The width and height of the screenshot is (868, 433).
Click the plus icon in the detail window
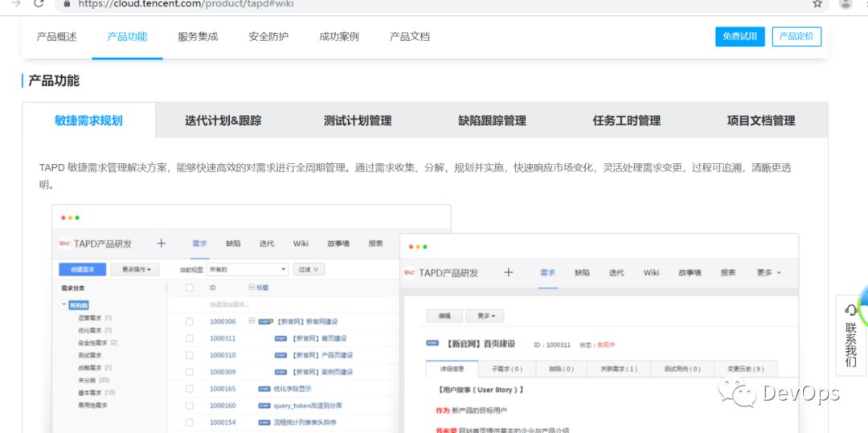click(x=508, y=272)
